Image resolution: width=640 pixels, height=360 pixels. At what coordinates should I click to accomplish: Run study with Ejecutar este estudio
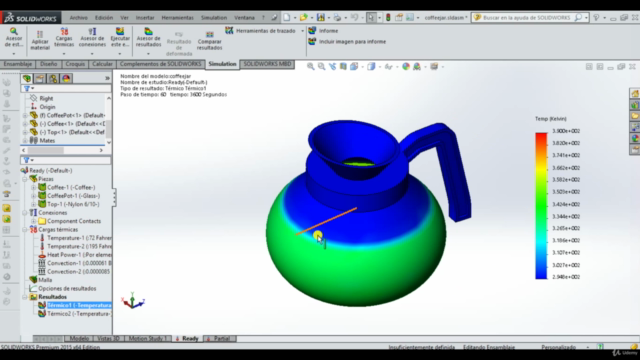(x=120, y=38)
